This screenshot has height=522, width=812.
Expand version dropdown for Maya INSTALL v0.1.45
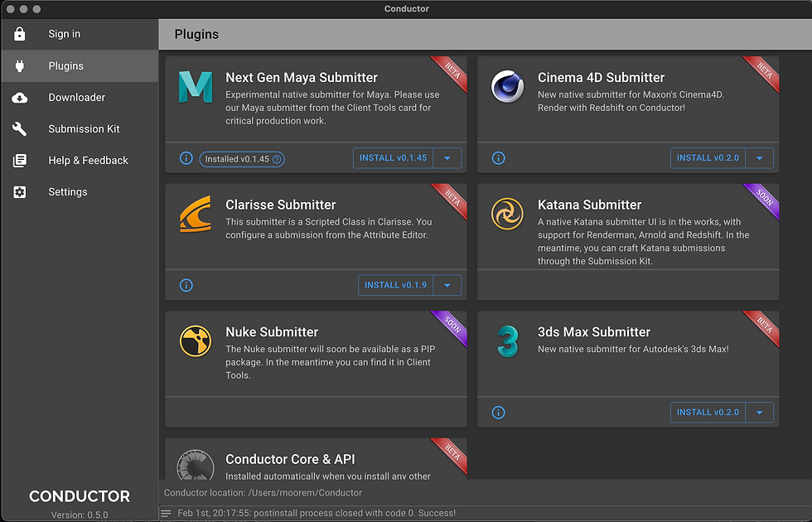click(x=447, y=158)
